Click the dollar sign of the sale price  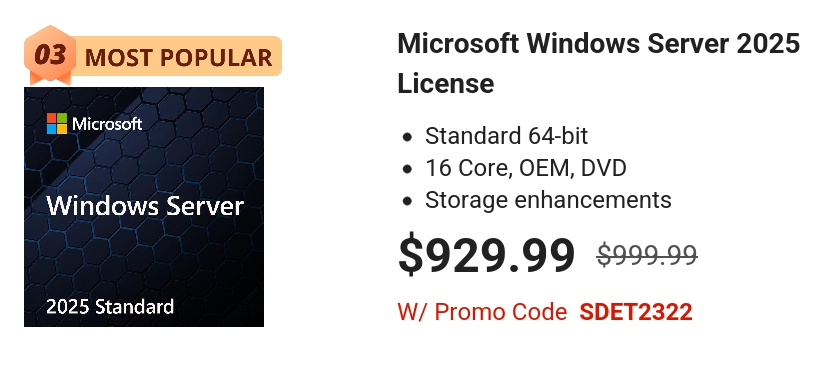coord(411,255)
